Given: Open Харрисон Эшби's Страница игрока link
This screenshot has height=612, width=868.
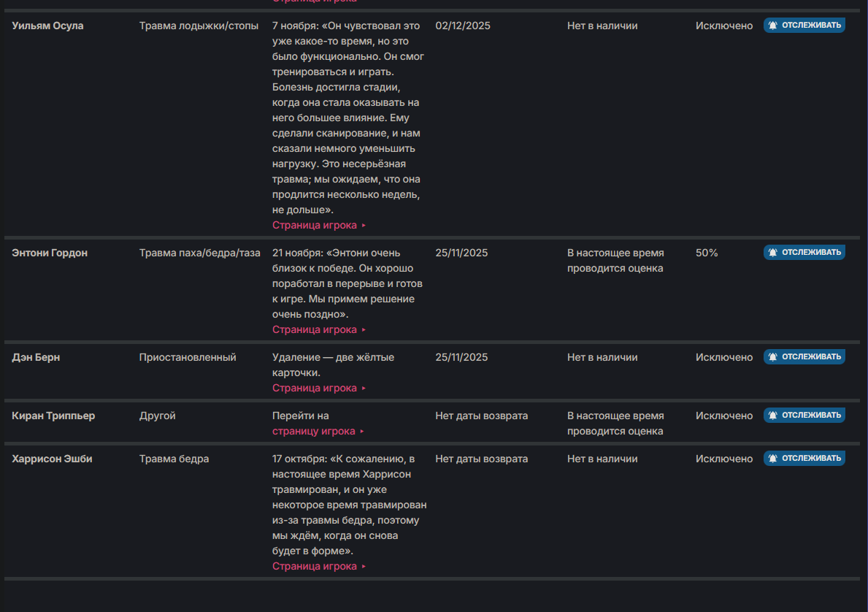Looking at the screenshot, I should (315, 566).
